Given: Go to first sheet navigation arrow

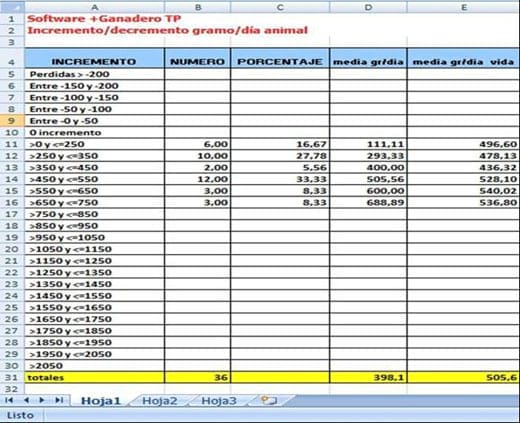Looking at the screenshot, I should (x=9, y=400).
